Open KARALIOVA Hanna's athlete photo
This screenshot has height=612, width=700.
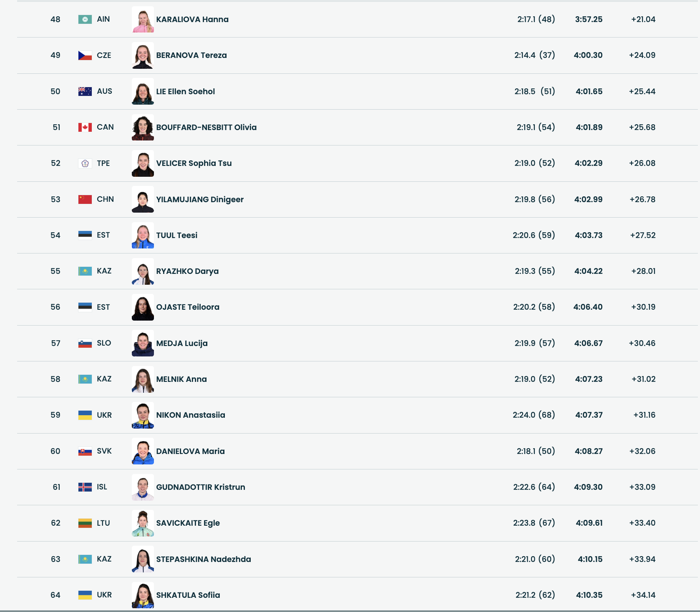(143, 19)
